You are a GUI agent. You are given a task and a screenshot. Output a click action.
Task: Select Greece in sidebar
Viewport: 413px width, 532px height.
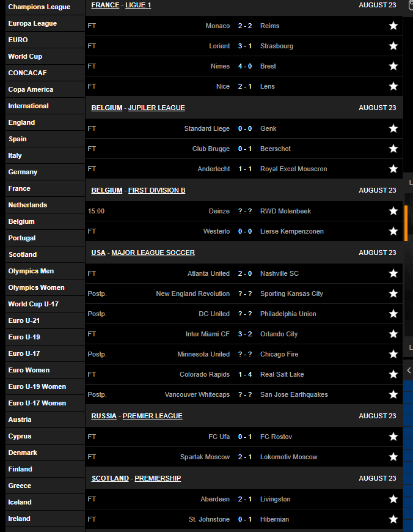click(45, 486)
